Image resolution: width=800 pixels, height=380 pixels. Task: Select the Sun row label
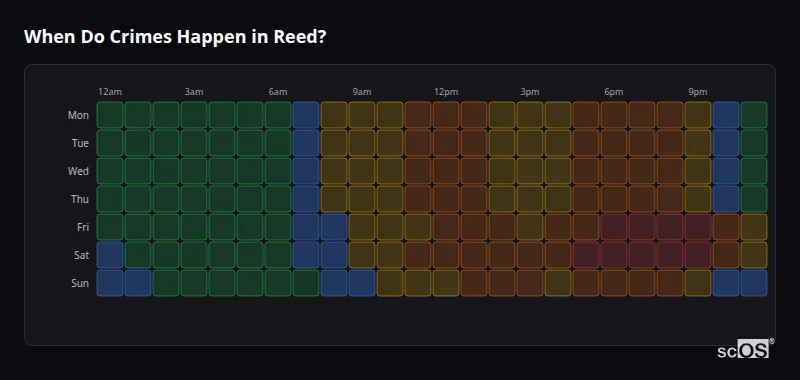80,283
